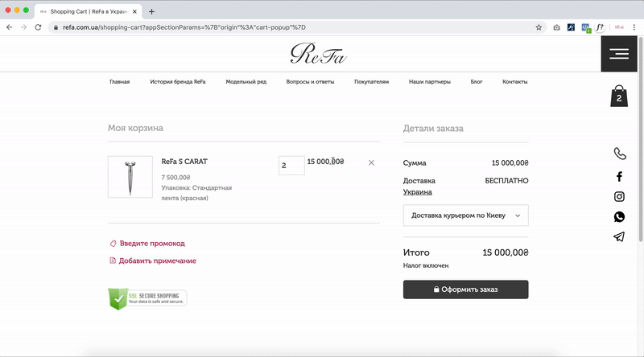Screen dimensions: 644x357
Task: Click the Итого total amount 15 000,00
Action: tap(506, 252)
